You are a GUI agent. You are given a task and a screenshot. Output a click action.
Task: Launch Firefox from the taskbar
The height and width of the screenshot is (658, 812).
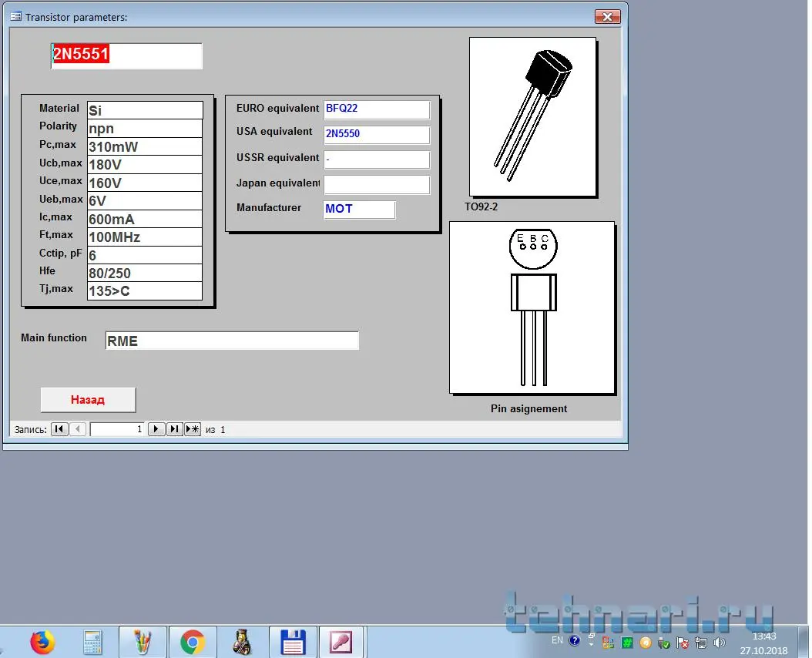(42, 643)
